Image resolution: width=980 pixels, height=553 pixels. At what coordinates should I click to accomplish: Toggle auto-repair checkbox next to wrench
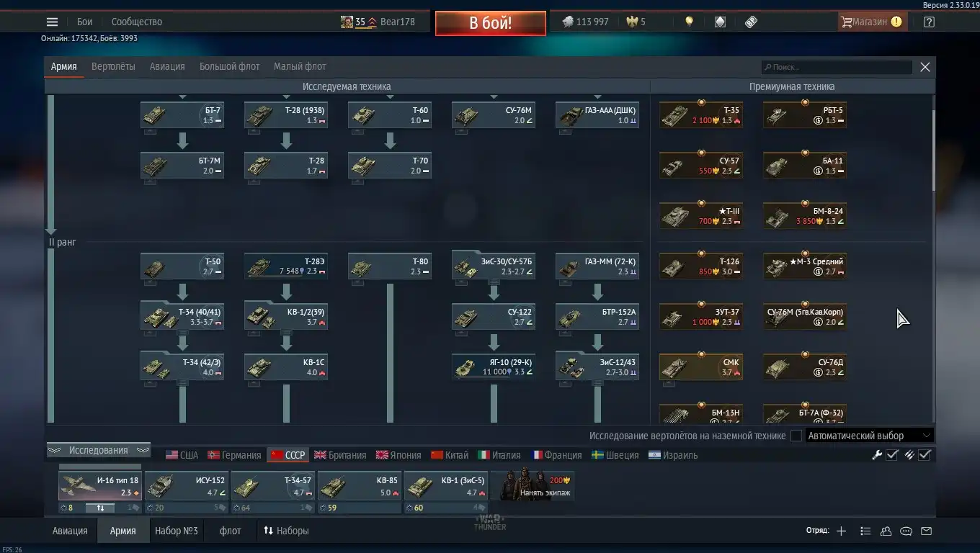pos(892,455)
